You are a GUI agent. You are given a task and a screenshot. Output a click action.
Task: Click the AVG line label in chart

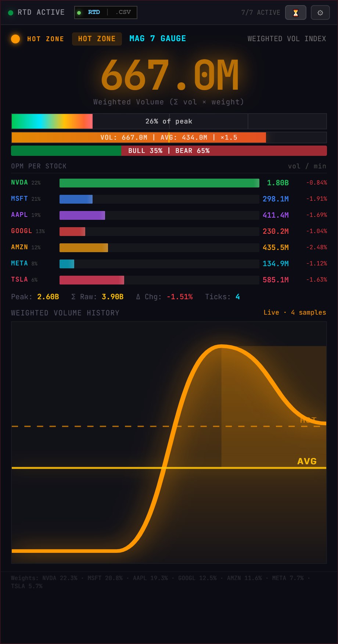pos(307,461)
